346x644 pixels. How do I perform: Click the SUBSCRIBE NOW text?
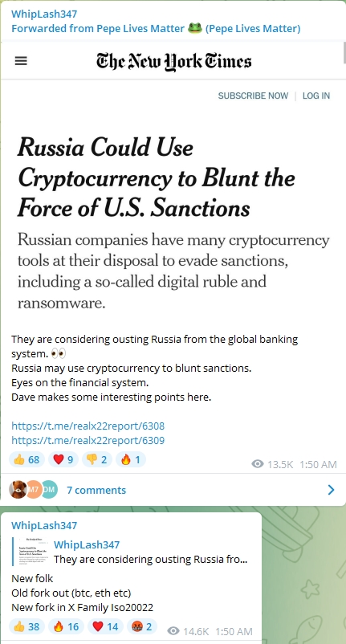253,96
